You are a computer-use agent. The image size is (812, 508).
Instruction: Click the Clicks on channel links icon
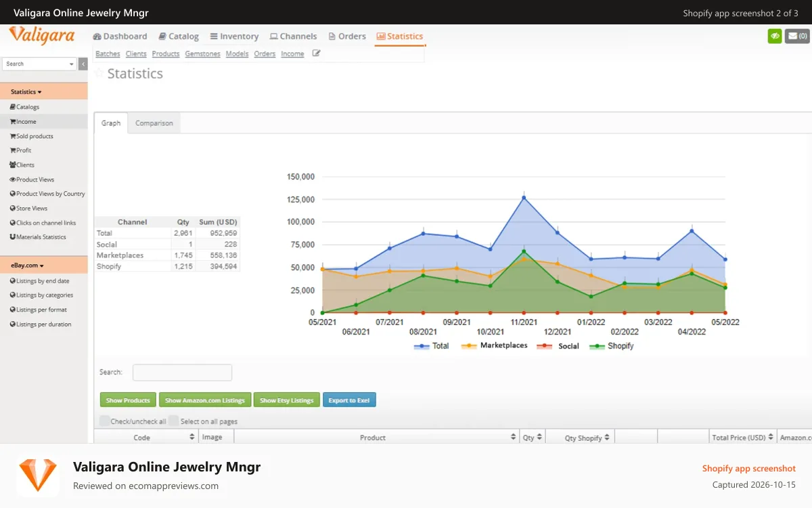pos(12,223)
